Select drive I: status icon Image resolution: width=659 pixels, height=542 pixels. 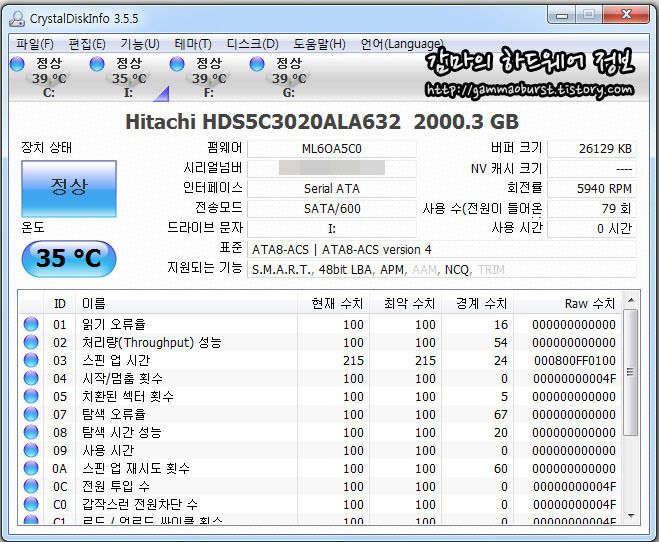97,64
